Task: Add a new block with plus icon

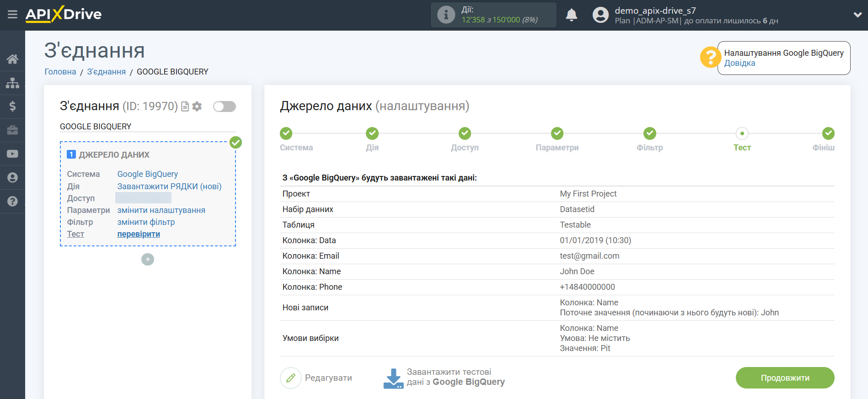Action: pyautogui.click(x=148, y=260)
